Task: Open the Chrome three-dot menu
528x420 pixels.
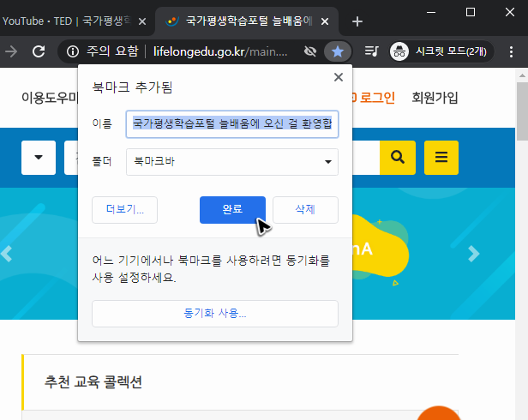Action: click(511, 51)
